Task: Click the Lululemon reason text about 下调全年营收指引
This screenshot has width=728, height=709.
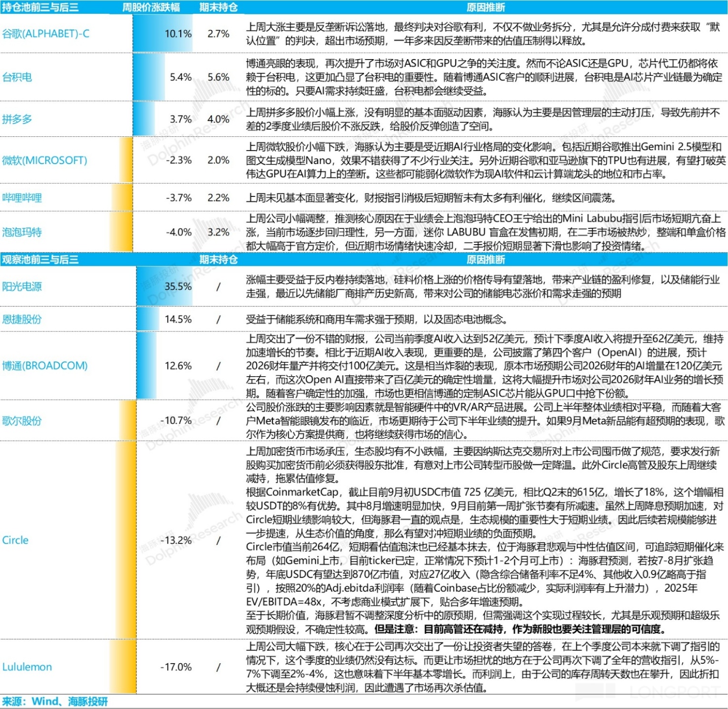Action: tap(483, 667)
